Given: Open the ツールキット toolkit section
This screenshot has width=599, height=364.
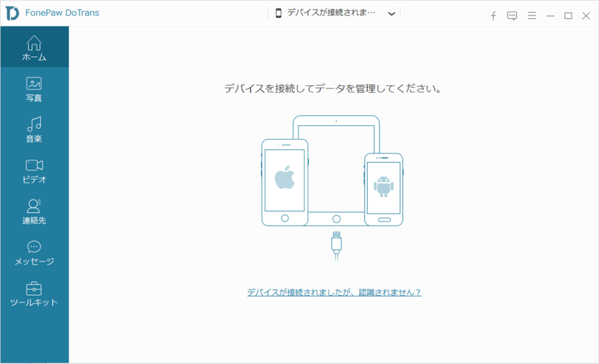Looking at the screenshot, I should point(35,294).
